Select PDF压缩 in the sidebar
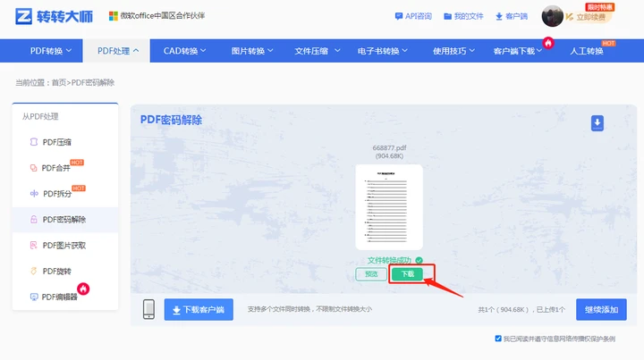The height and width of the screenshot is (360, 644). coord(65,142)
